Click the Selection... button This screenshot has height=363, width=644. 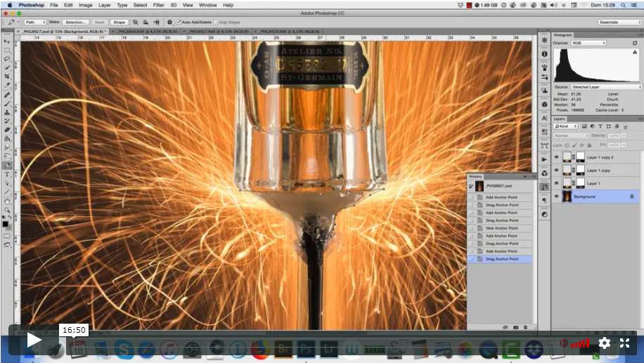[75, 22]
